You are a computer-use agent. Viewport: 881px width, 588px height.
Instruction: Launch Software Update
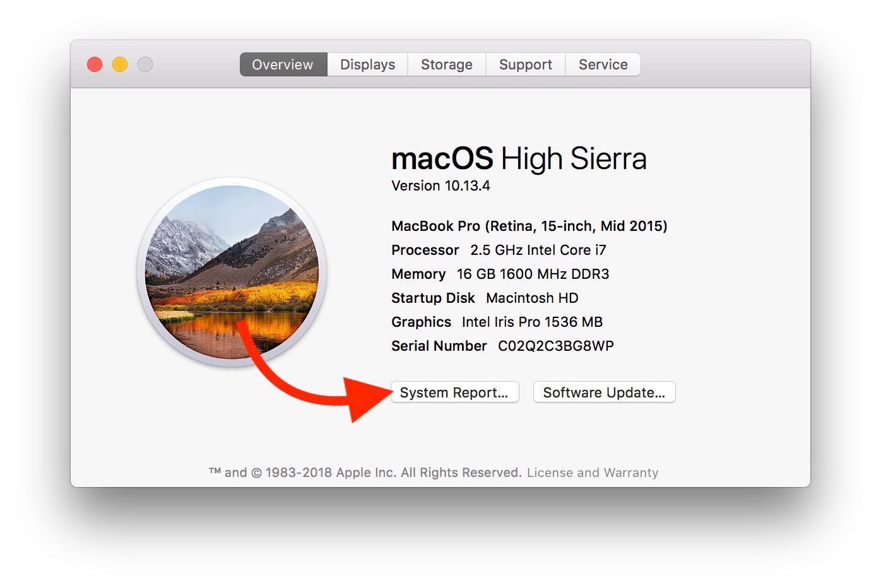pos(603,392)
